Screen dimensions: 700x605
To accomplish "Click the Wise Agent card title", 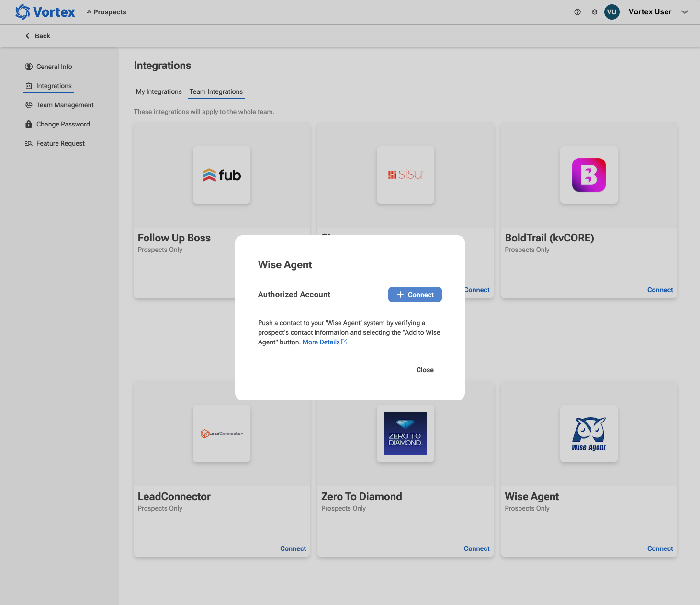I will (x=531, y=497).
